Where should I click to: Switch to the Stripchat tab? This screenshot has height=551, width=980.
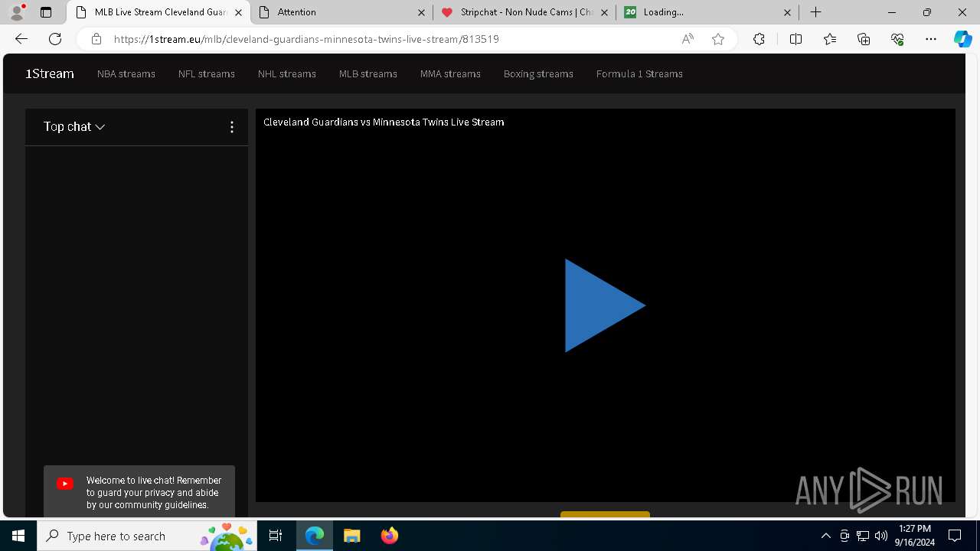click(524, 12)
